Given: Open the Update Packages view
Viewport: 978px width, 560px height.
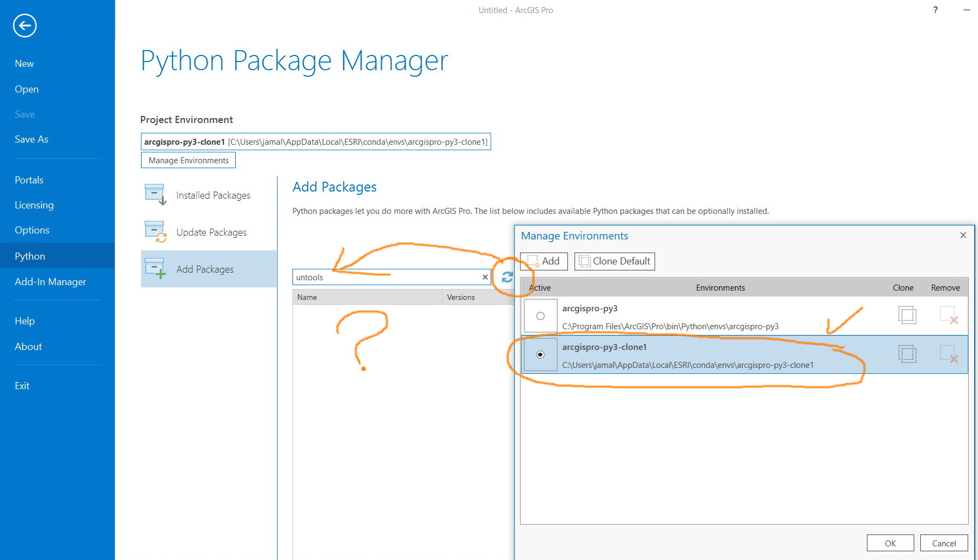Looking at the screenshot, I should (x=211, y=232).
